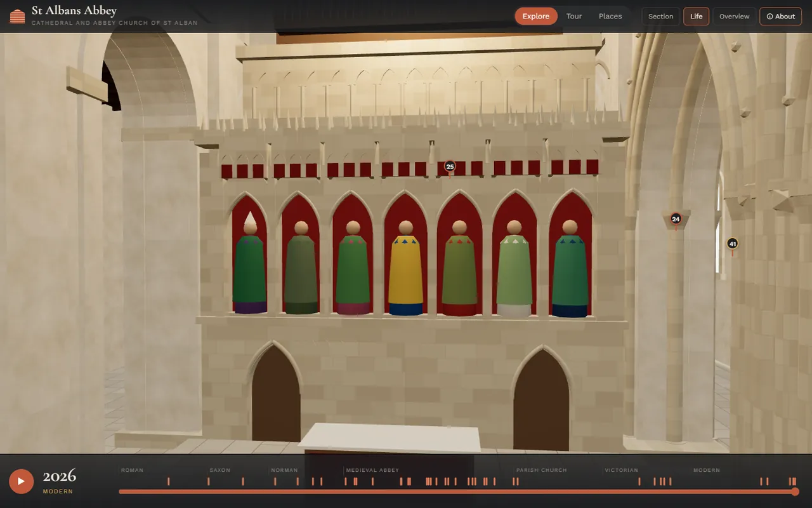Image resolution: width=812 pixels, height=508 pixels.
Task: Show the Overview panel
Action: (x=734, y=17)
